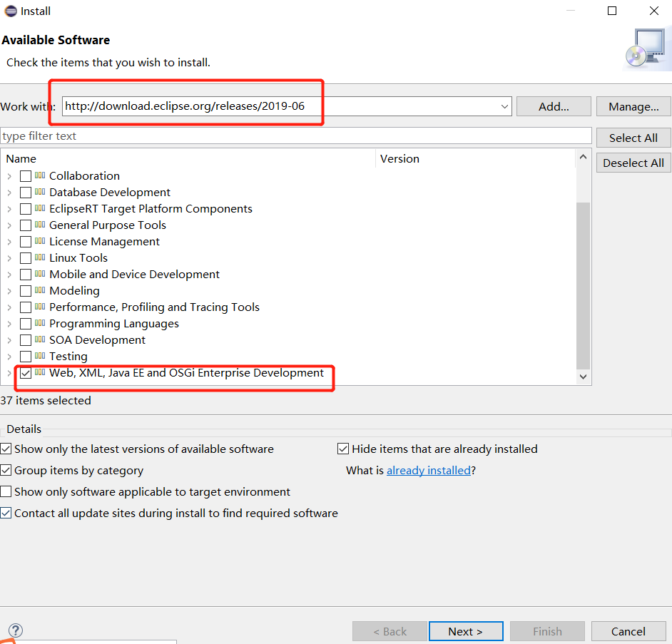This screenshot has height=644, width=672.
Task: Click the SOA Development category icon
Action: 40,339
